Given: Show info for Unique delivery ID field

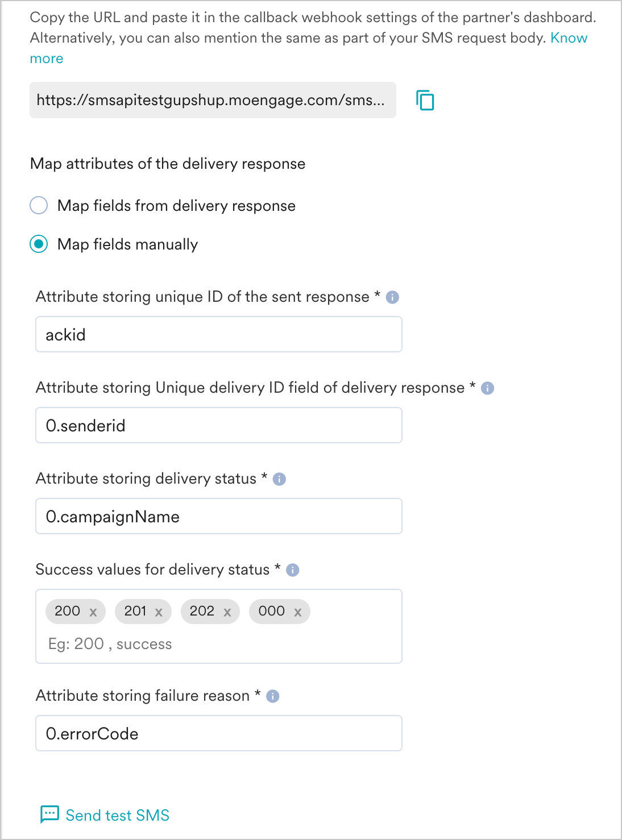Looking at the screenshot, I should [x=487, y=388].
